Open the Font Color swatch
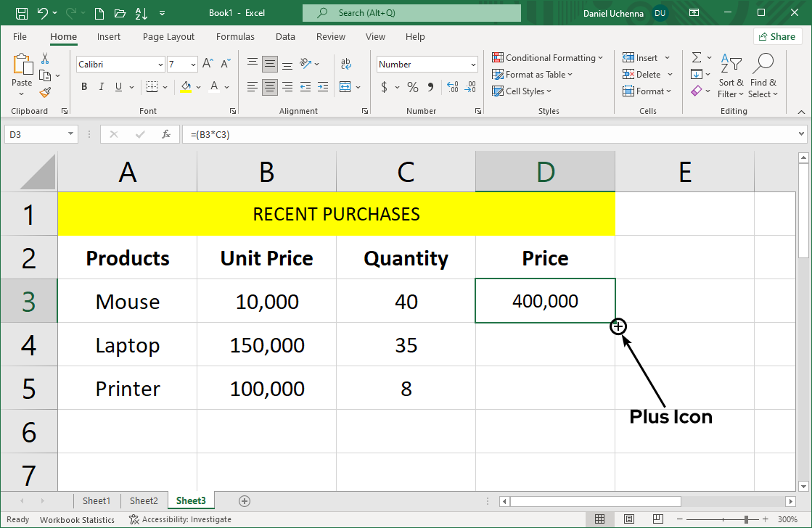This screenshot has height=528, width=812. coord(214,86)
